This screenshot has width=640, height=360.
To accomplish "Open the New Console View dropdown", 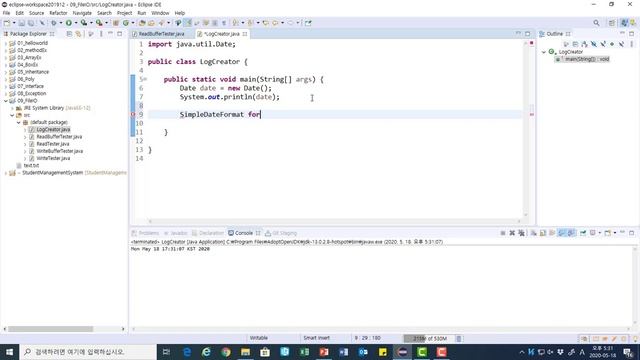I will pos(615,233).
